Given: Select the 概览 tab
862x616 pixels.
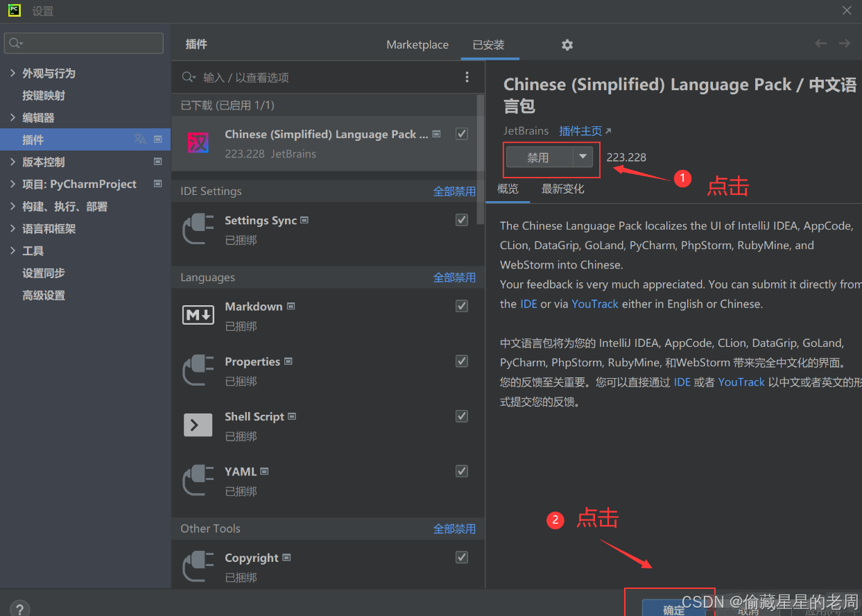Looking at the screenshot, I should click(508, 189).
